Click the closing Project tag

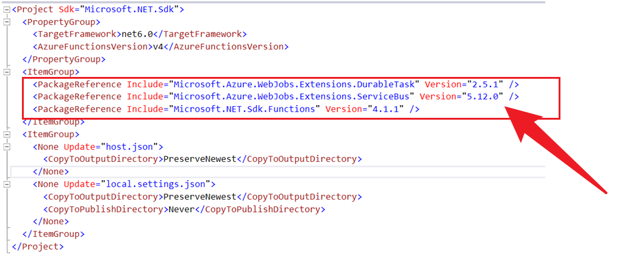click(37, 246)
